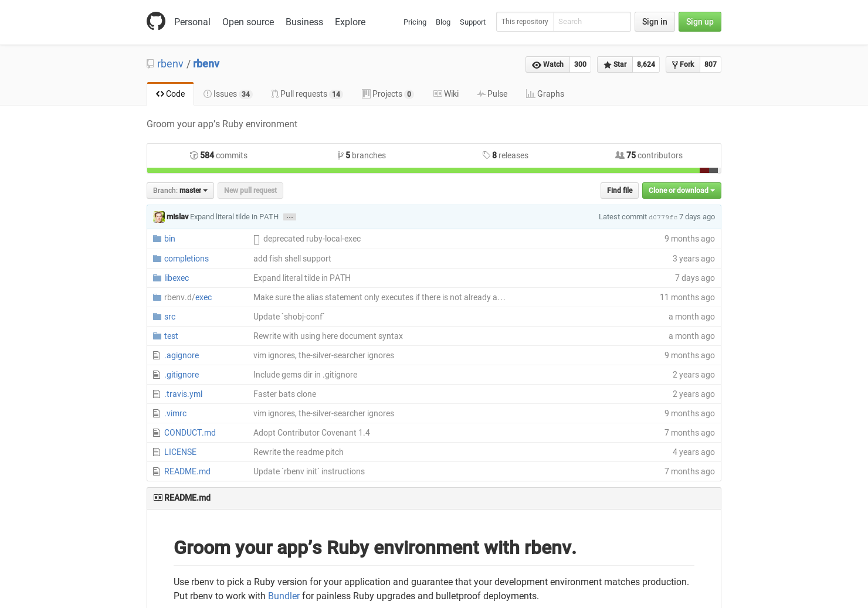Focus the Search input field
The height and width of the screenshot is (608, 868).
(x=591, y=22)
